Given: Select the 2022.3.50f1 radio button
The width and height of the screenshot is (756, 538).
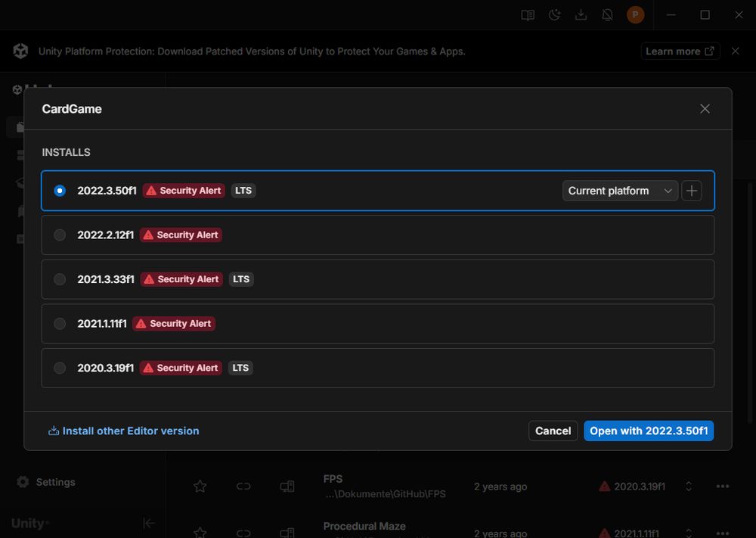Looking at the screenshot, I should tap(60, 191).
